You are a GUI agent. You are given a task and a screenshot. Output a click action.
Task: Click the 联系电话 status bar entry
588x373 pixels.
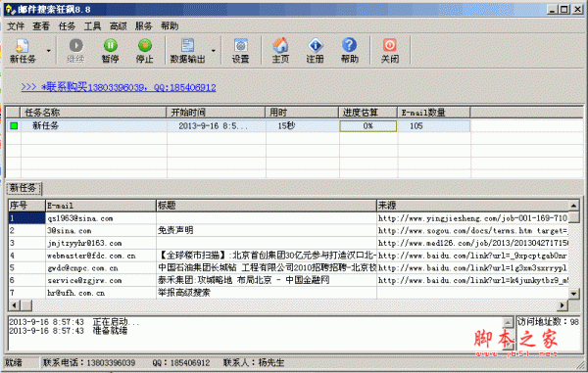click(x=89, y=362)
